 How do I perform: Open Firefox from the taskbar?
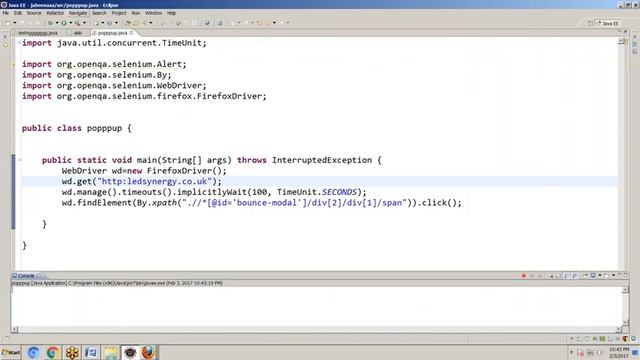[149, 352]
